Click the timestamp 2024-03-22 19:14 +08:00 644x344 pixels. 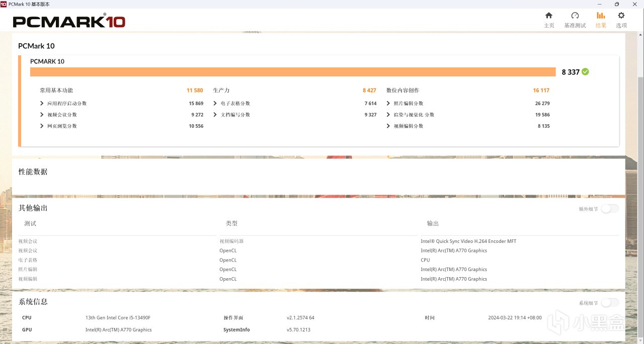(515, 318)
